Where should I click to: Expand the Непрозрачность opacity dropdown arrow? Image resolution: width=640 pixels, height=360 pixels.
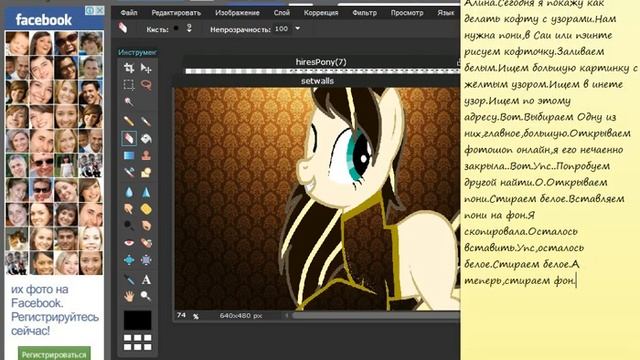(298, 29)
